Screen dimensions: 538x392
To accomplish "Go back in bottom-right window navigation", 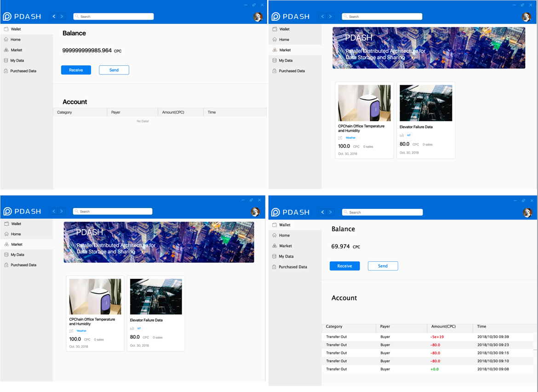I will 322,212.
